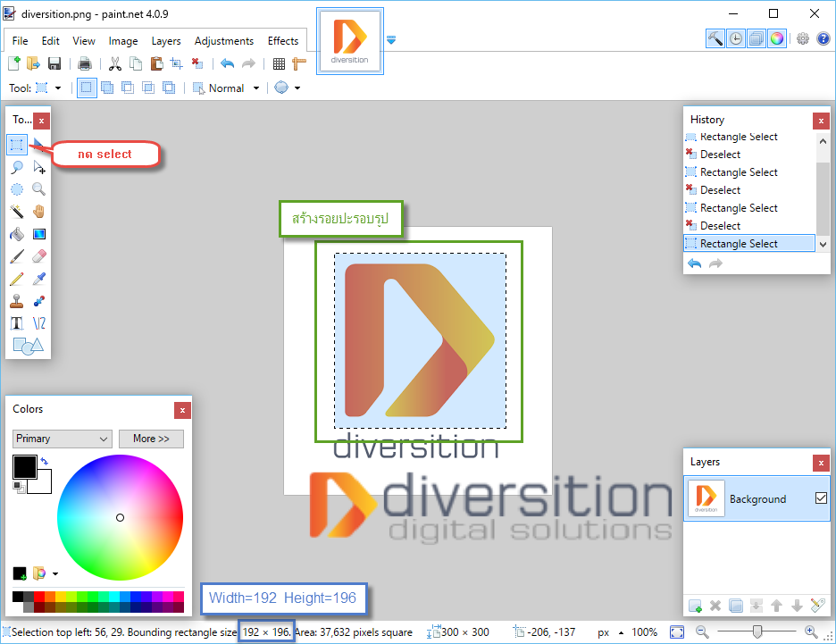Enable Replace selection mode
Image resolution: width=836 pixels, height=644 pixels.
(87, 88)
